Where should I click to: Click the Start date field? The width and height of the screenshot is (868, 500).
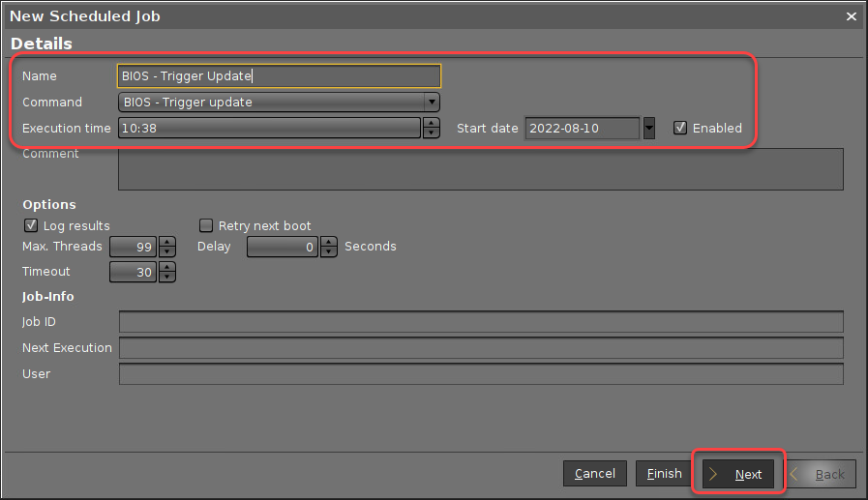tap(582, 128)
